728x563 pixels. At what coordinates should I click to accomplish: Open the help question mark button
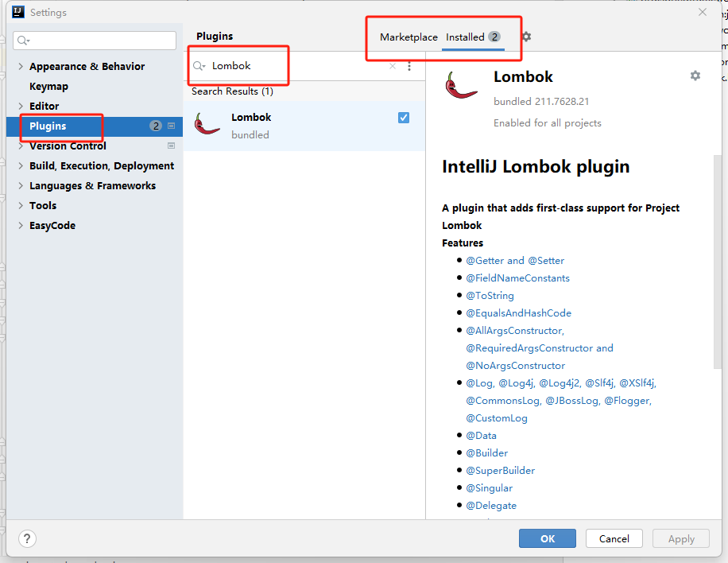[27, 538]
